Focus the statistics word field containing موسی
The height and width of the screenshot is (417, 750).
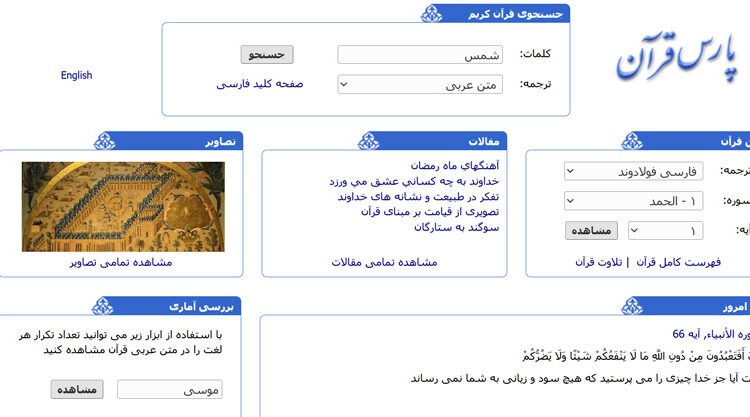point(170,389)
